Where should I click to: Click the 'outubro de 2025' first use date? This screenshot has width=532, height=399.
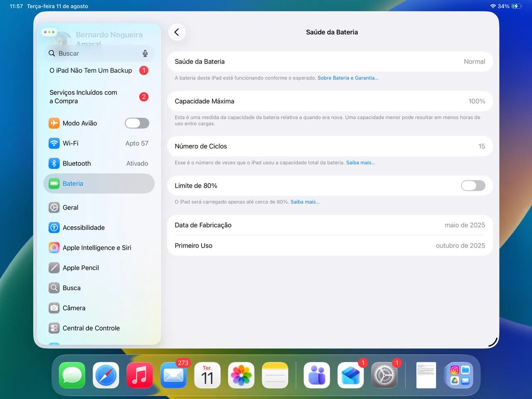460,245
